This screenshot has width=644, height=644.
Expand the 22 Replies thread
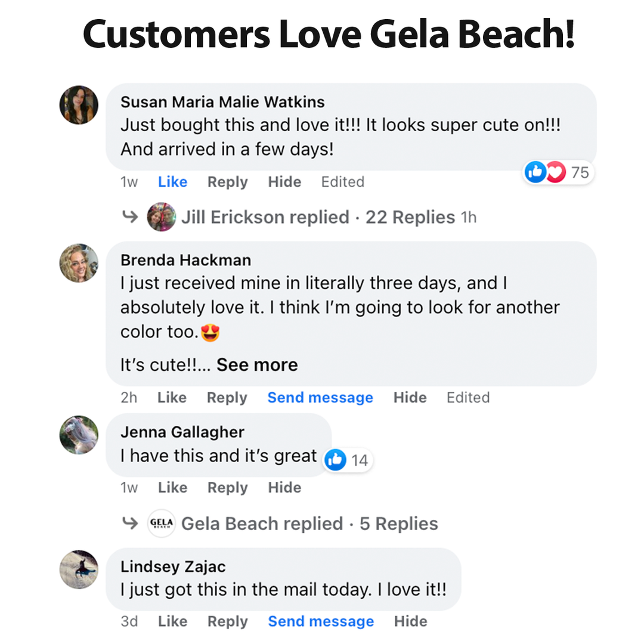pos(410,217)
